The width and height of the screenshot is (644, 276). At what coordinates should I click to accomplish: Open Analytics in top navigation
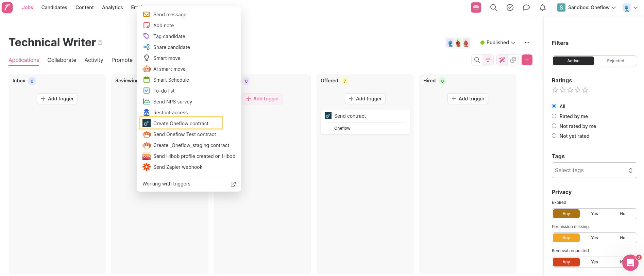(113, 7)
